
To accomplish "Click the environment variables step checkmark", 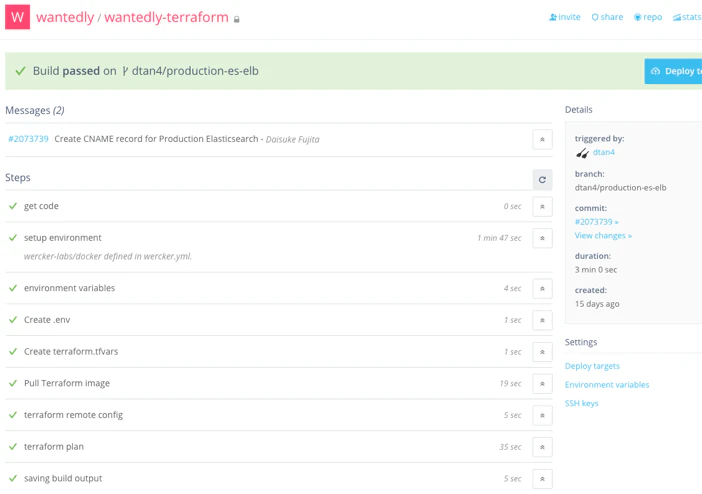I will point(13,288).
